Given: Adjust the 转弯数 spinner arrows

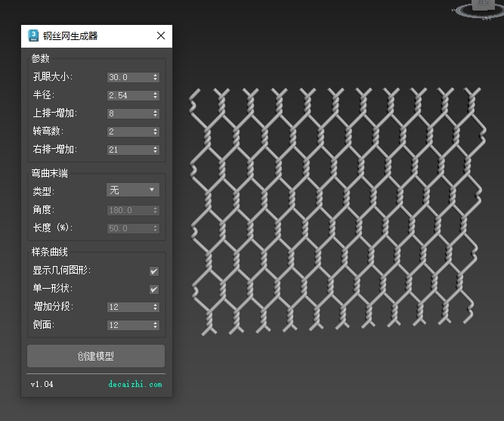Looking at the screenshot, I should point(155,132).
